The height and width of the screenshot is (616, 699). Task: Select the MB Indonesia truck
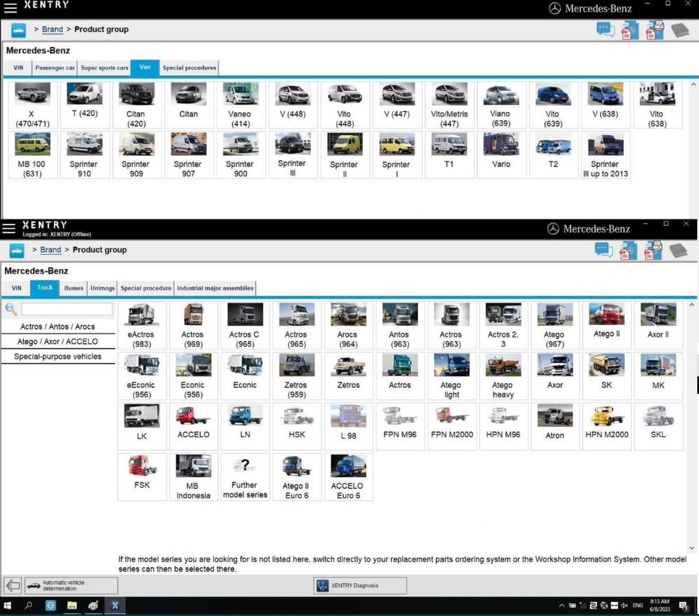coord(193,477)
